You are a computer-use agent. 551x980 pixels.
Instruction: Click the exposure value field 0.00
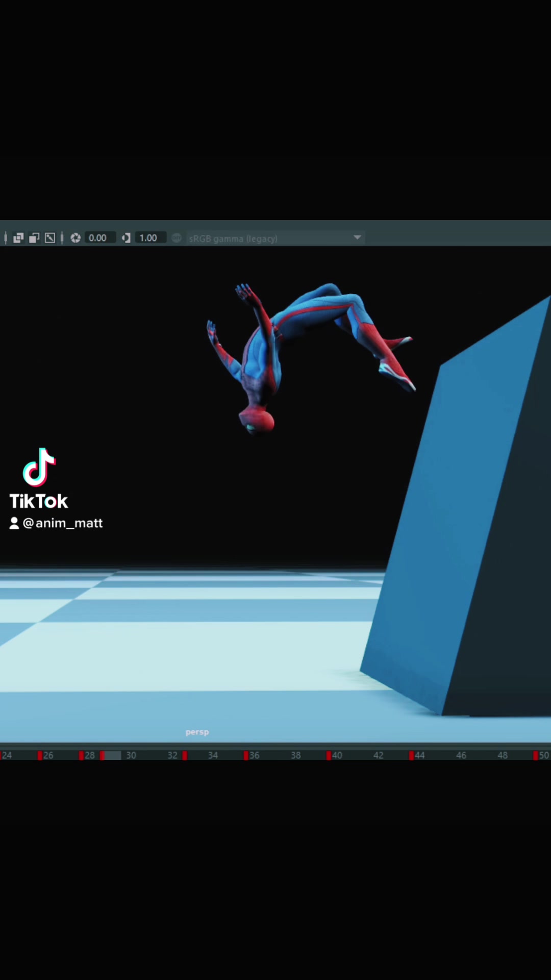[99, 238]
